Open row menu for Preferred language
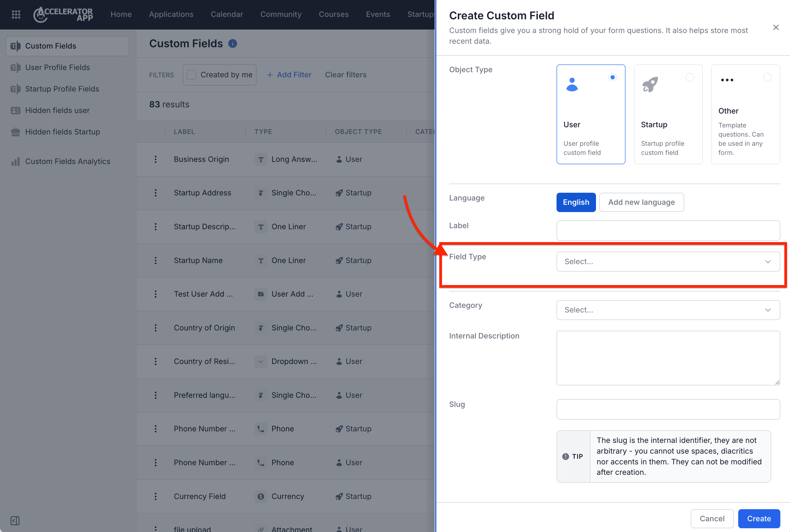 coord(156,395)
